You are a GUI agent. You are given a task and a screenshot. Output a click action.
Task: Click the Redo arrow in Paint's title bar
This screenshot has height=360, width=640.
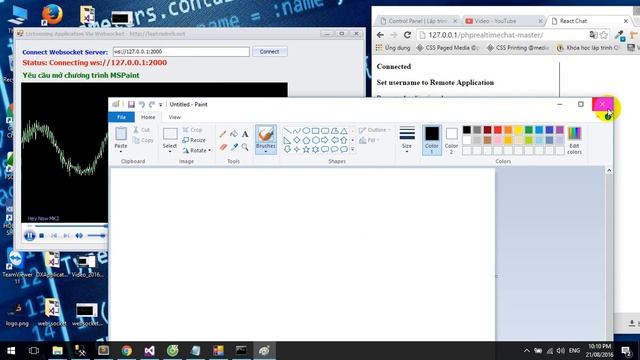click(x=152, y=104)
